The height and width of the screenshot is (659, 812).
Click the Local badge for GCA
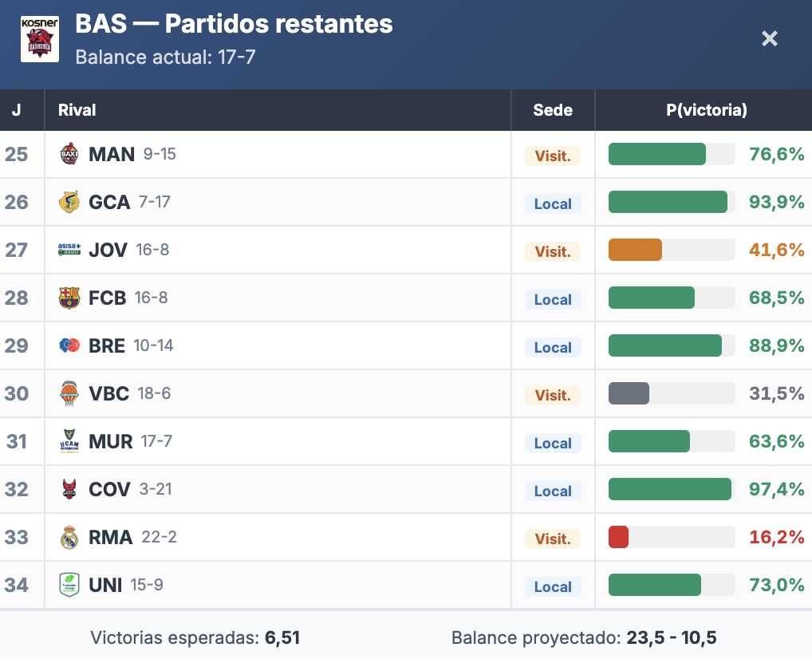click(553, 203)
